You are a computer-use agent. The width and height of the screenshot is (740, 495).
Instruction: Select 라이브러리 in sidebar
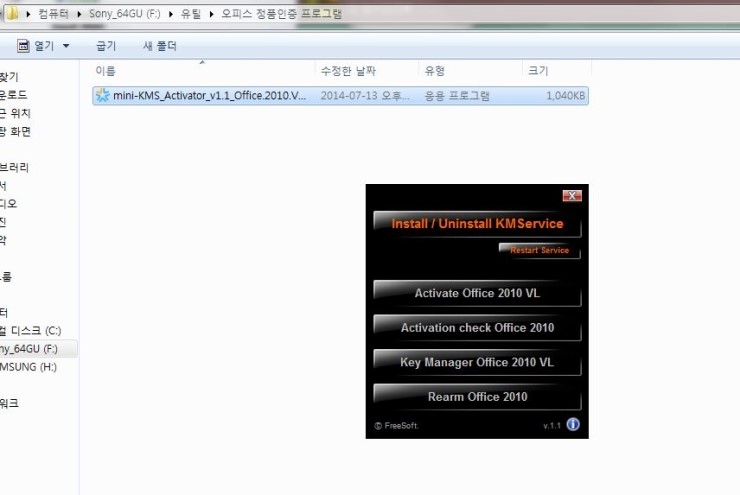pos(15,168)
